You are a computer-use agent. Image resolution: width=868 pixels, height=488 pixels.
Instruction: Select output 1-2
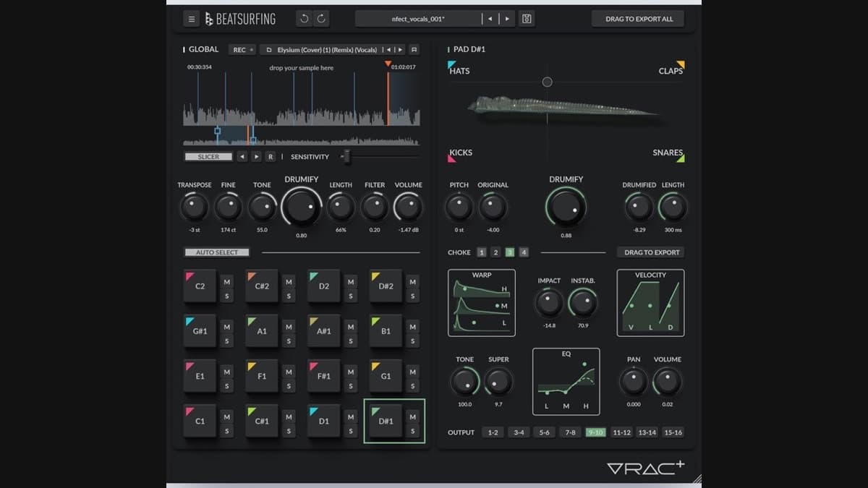[x=493, y=432]
